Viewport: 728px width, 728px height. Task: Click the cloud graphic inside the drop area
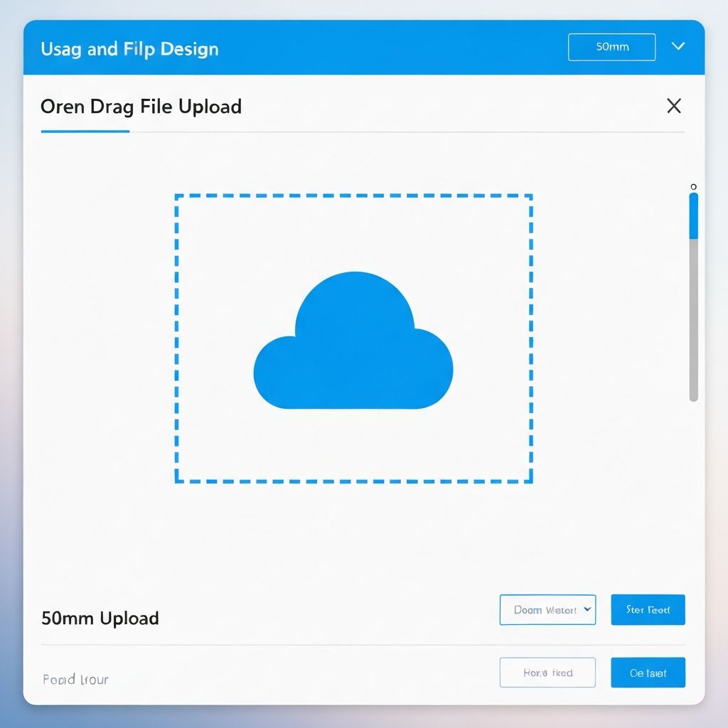pos(353,341)
